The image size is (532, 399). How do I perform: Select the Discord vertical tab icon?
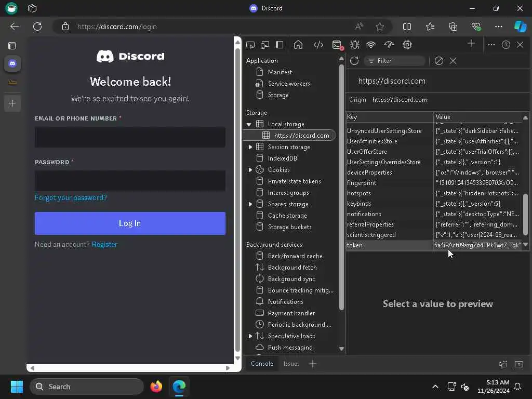click(x=12, y=63)
